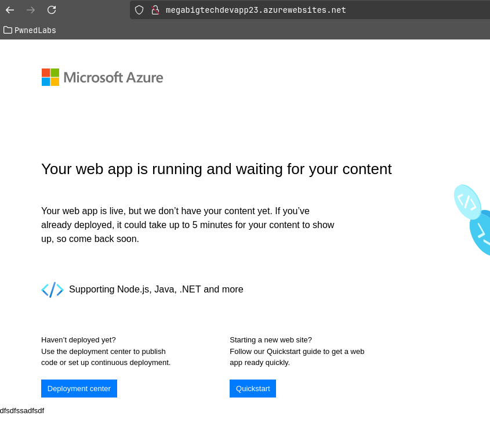The width and height of the screenshot is (490, 448).
Task: Click the "Microsoft Azure" wordmark text
Action: (x=113, y=77)
